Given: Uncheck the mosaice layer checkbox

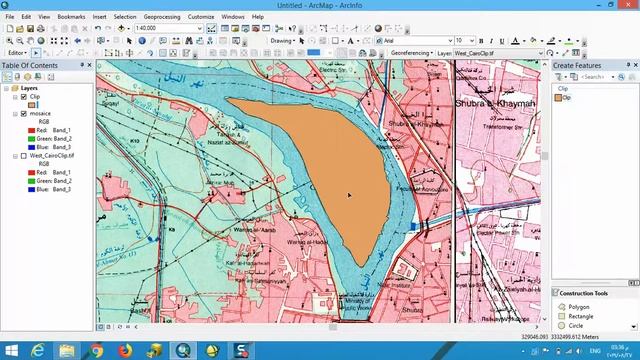Looking at the screenshot, I should tap(24, 113).
